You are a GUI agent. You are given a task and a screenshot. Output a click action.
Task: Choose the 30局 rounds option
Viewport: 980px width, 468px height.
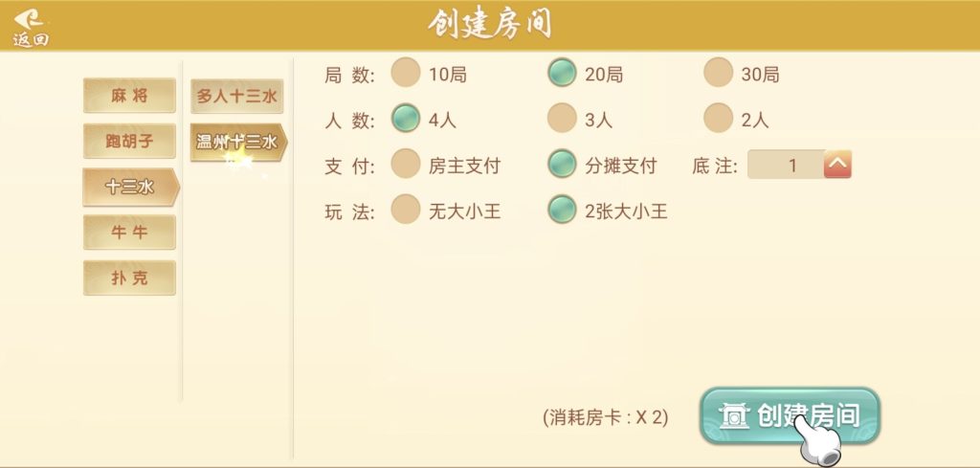[x=718, y=73]
